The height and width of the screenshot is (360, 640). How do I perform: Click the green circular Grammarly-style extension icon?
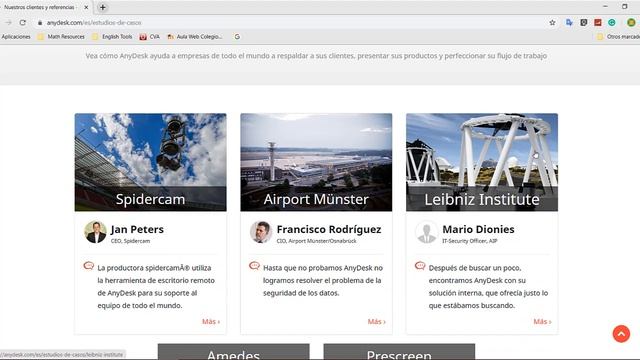(x=611, y=23)
